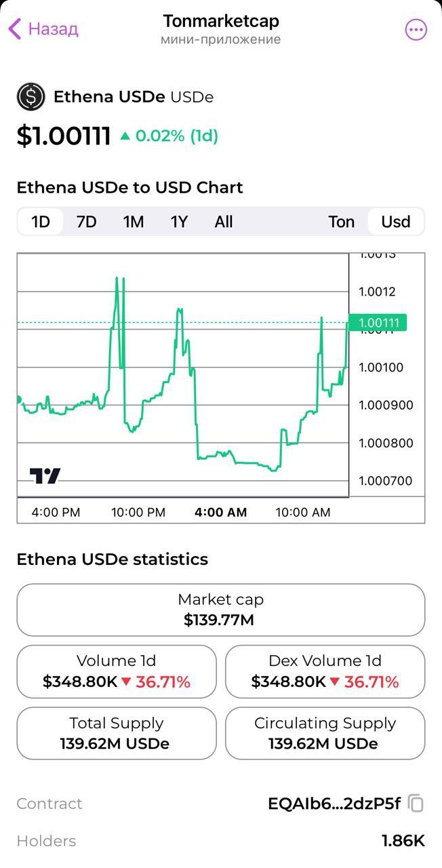Click the 1.00111 current price label on chart
Viewport: 442px width, 868px height.
coord(378,323)
